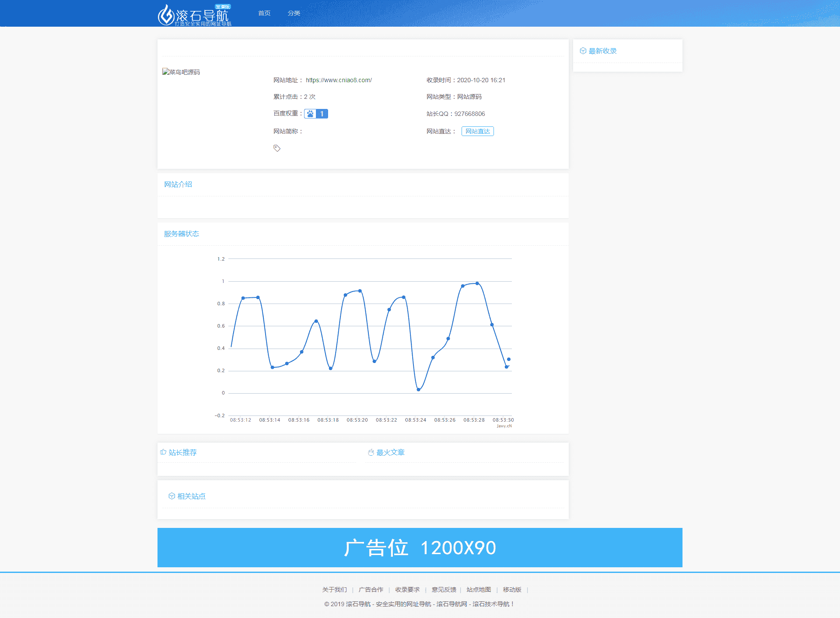
Task: Open the 站点地图 footer link
Action: [479, 590]
